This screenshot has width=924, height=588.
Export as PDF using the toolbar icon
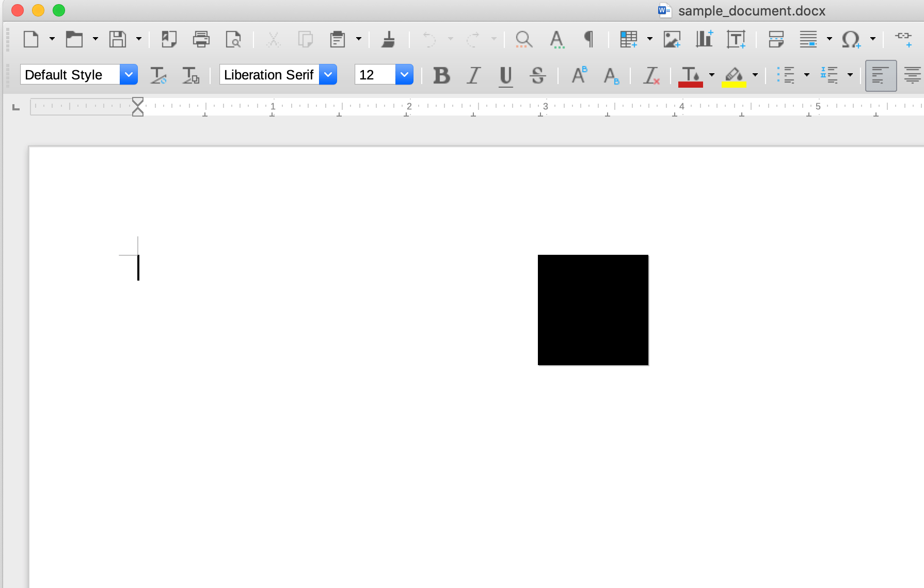point(169,39)
